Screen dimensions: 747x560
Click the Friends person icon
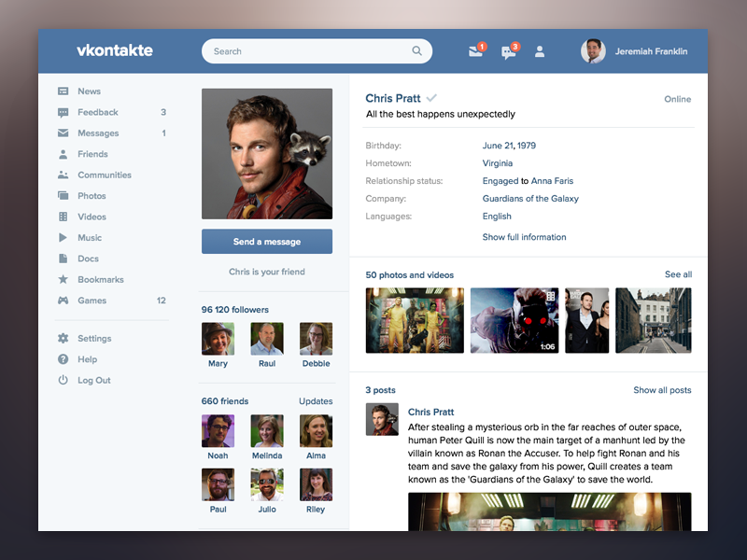pos(63,154)
